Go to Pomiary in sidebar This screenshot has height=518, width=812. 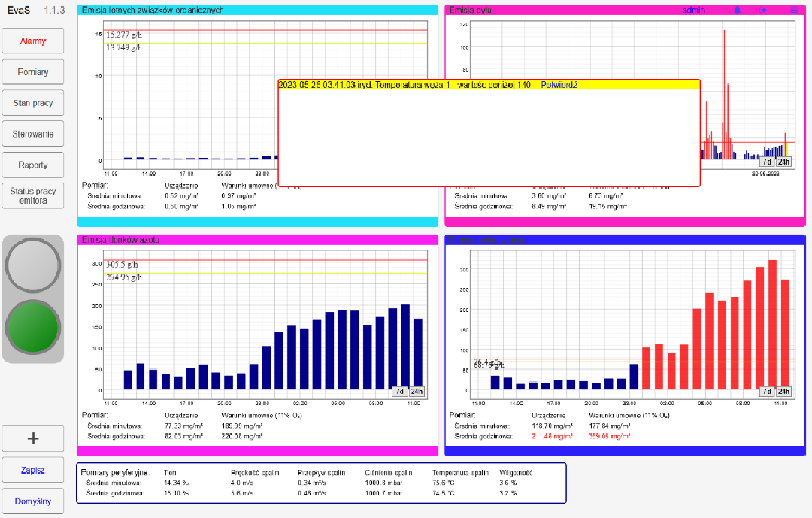33,72
